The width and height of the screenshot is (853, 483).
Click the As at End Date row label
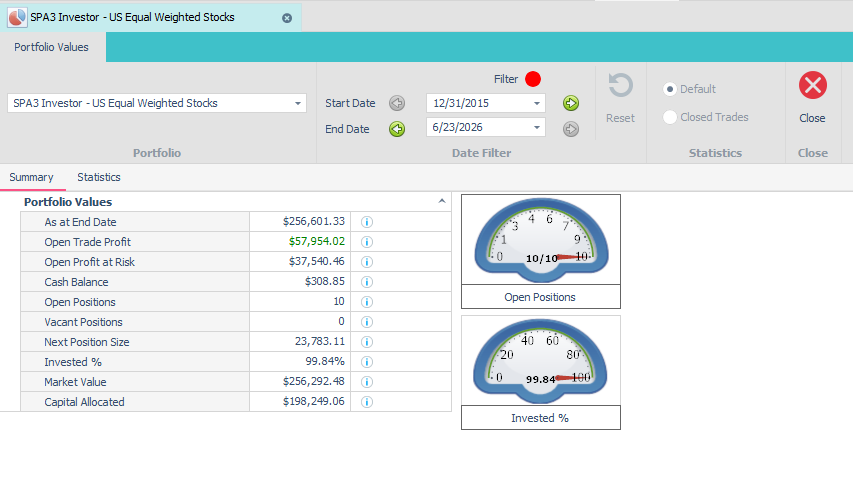pos(81,222)
